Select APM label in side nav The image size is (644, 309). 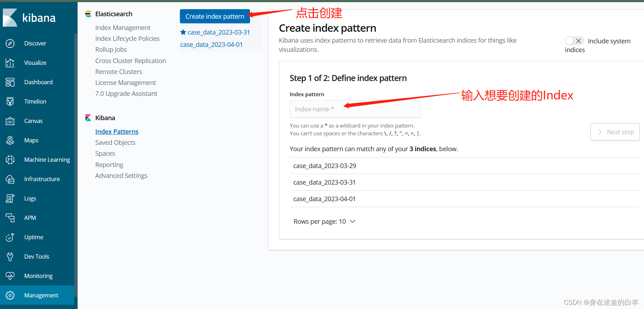point(30,218)
